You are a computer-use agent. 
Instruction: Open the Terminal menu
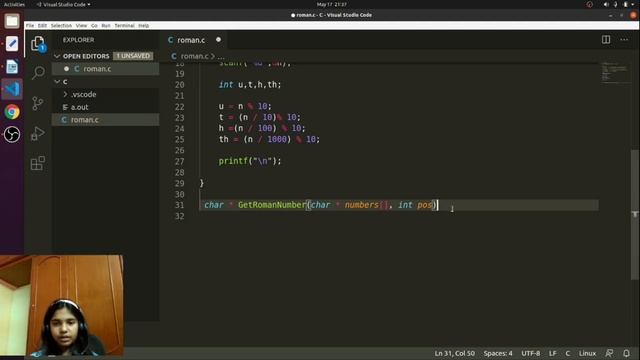[x=124, y=25]
